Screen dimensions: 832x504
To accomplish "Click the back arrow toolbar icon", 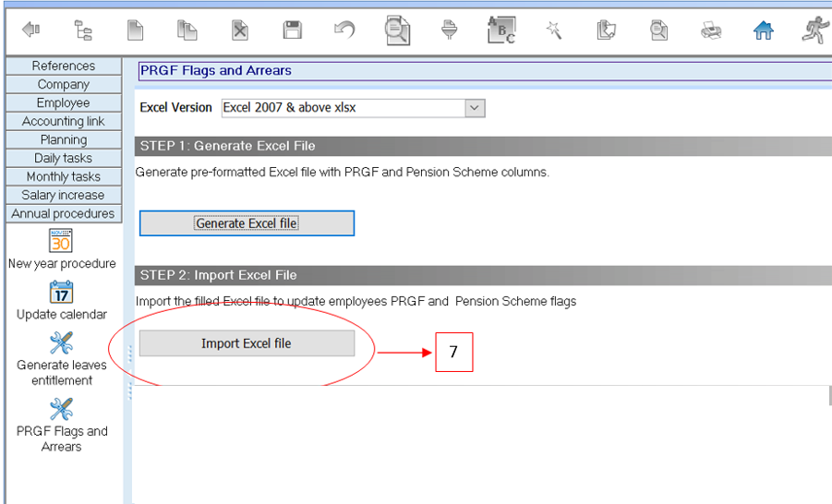I will 30,30.
